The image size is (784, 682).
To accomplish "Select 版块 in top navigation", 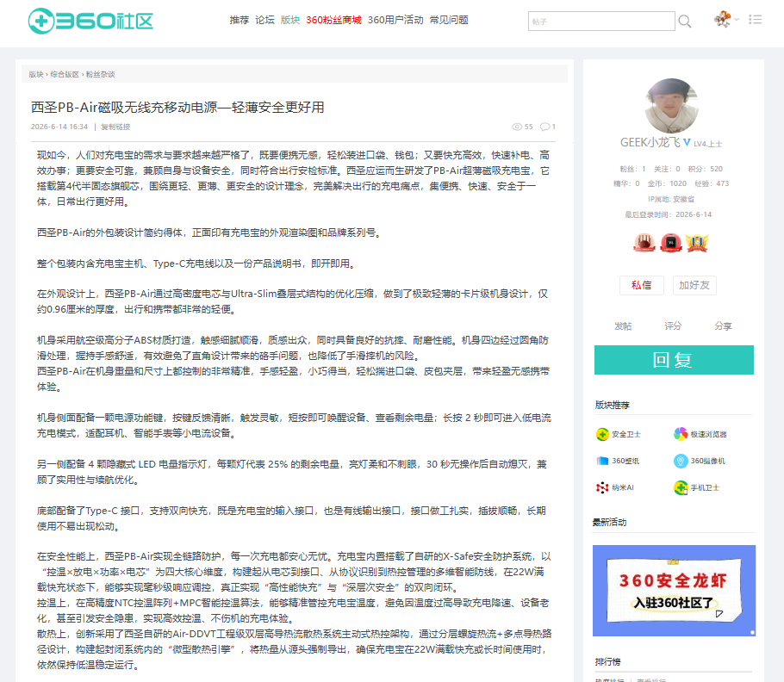I will [290, 20].
